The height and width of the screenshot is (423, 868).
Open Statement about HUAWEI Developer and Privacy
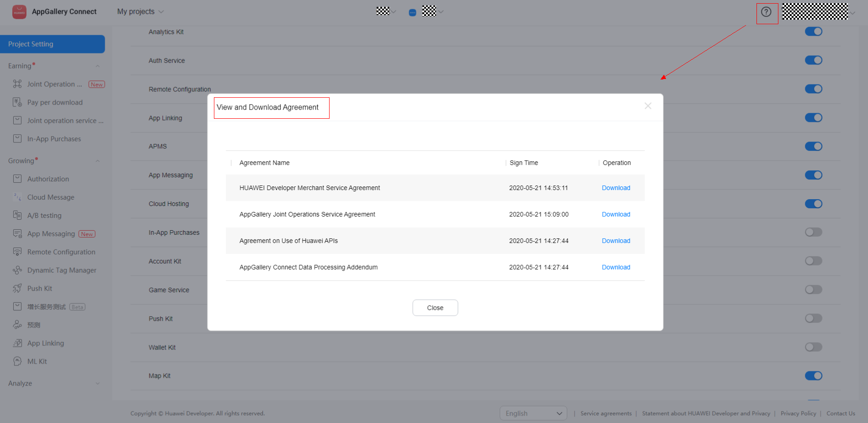[x=706, y=413]
